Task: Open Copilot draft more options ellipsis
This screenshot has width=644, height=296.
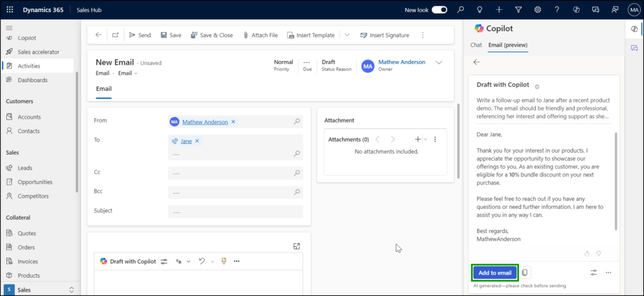Action: (x=609, y=273)
